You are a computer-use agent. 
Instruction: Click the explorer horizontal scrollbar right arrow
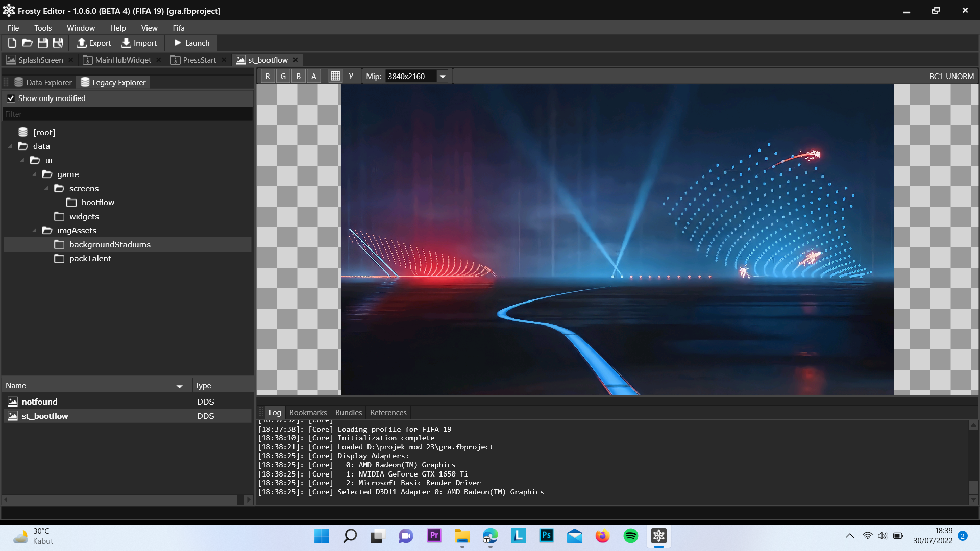pyautogui.click(x=249, y=499)
